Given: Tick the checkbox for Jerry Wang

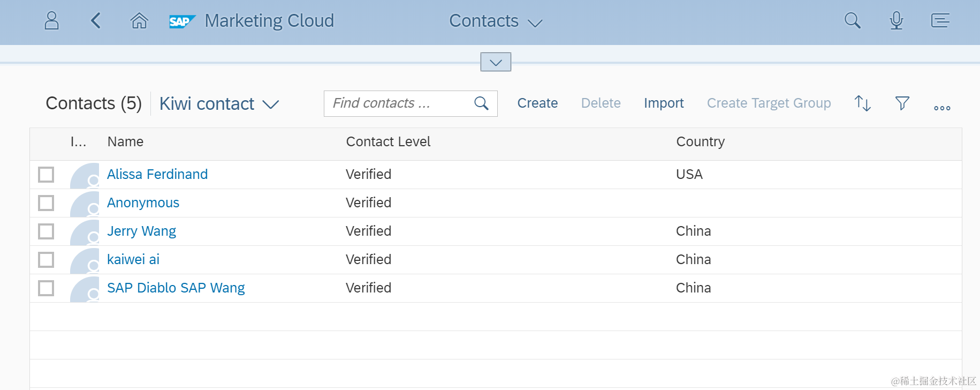Looking at the screenshot, I should (x=46, y=231).
